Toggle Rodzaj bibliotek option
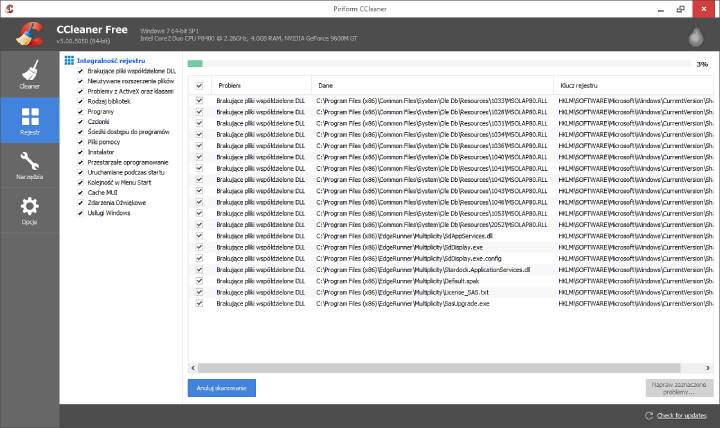Screen dimensions: 720x428 [x=80, y=101]
